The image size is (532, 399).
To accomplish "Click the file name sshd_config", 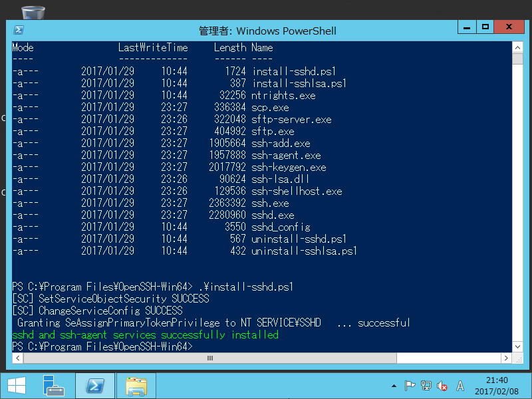I will pyautogui.click(x=281, y=227).
